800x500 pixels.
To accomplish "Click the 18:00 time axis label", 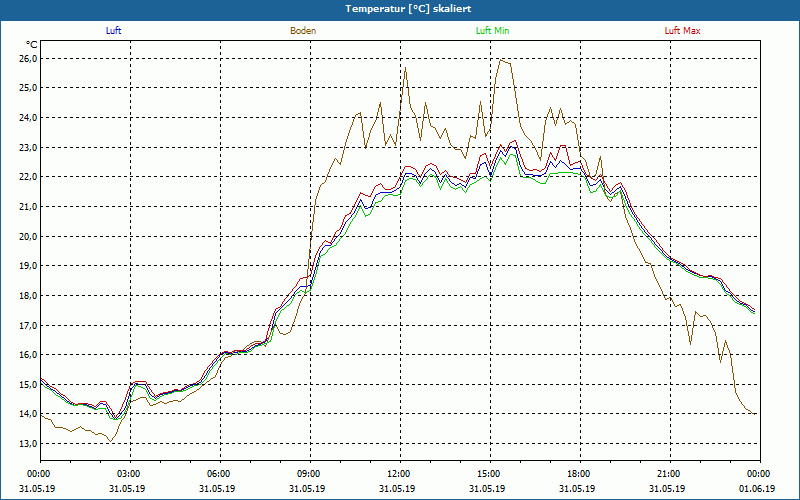I will 581,474.
